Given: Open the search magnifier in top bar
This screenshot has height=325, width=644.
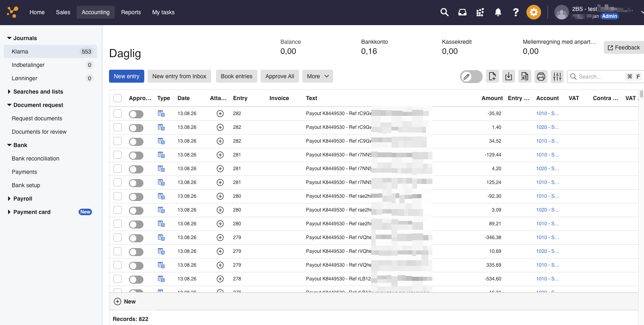Looking at the screenshot, I should coord(444,12).
